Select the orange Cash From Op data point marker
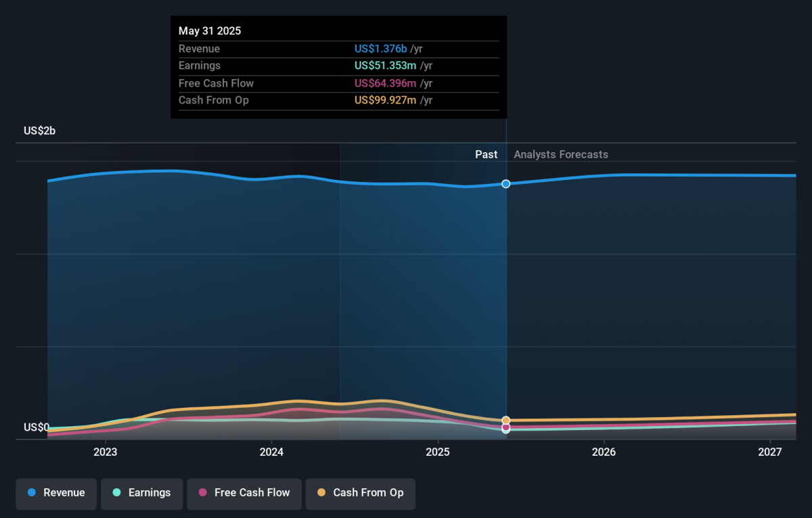Screen dimensions: 812x518 [506, 421]
